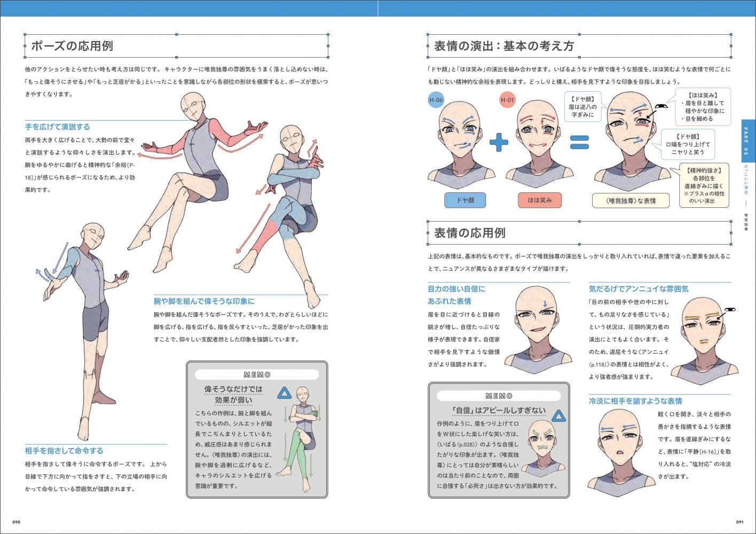756x534 pixels.
Task: Click the combined 唯我独尊 face illustration
Action: click(x=633, y=142)
